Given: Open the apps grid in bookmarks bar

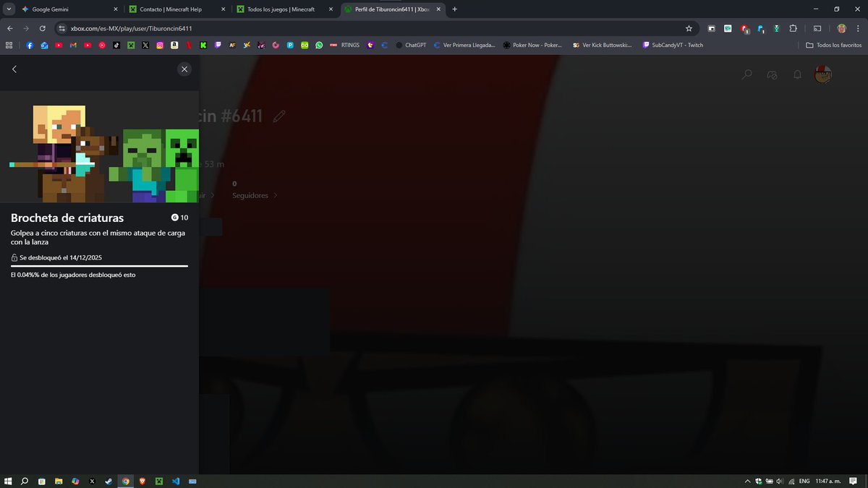Looking at the screenshot, I should tap(9, 45).
